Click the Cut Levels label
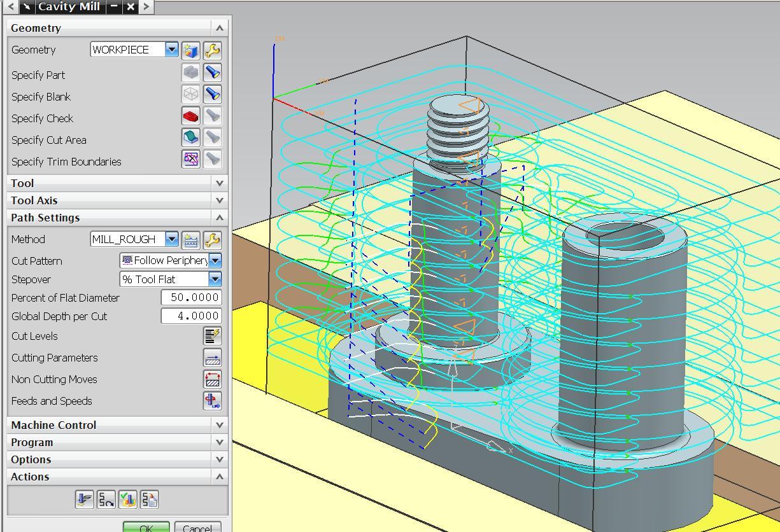This screenshot has height=532, width=780. coord(34,336)
